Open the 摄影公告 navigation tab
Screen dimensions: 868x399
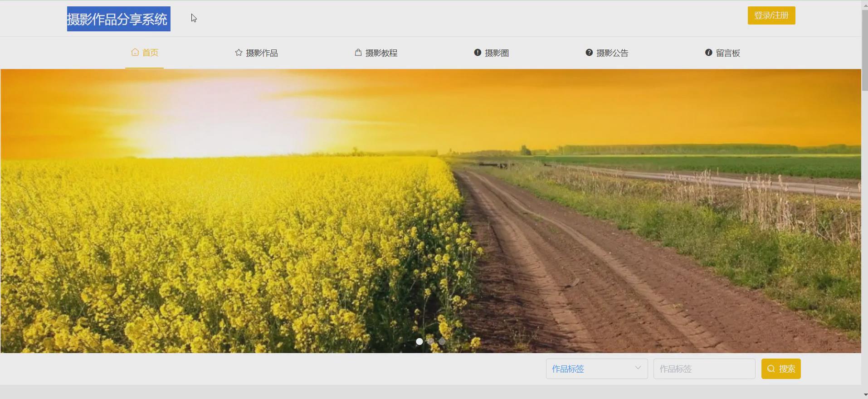click(607, 53)
